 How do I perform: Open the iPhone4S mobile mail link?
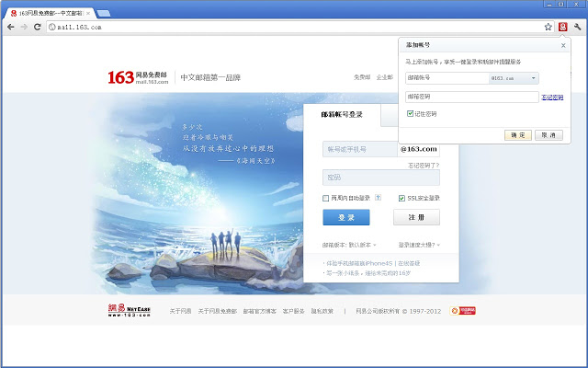click(359, 263)
